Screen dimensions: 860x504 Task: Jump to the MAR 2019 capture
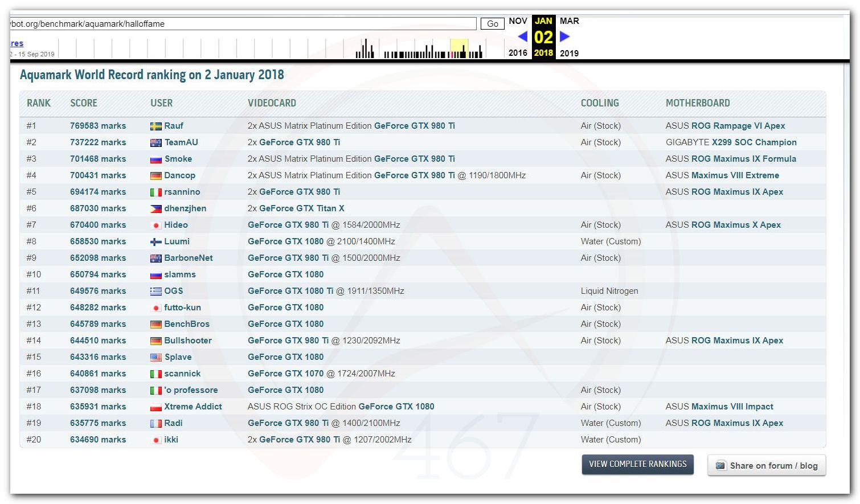569,36
